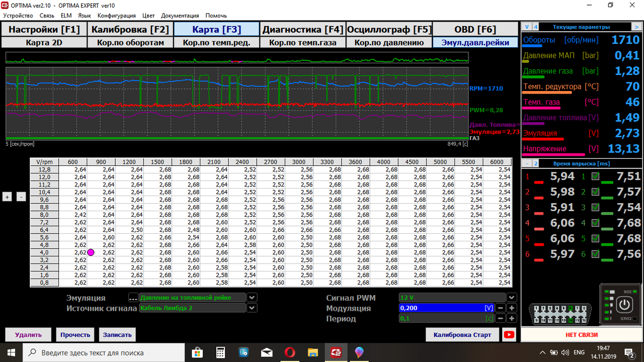
Task: Click the Калибровка Старт button
Action: click(462, 334)
